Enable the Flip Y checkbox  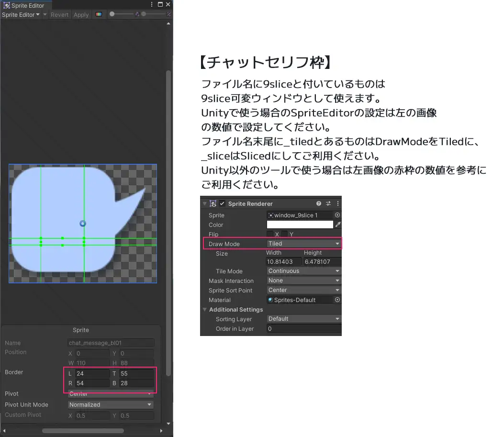point(284,234)
